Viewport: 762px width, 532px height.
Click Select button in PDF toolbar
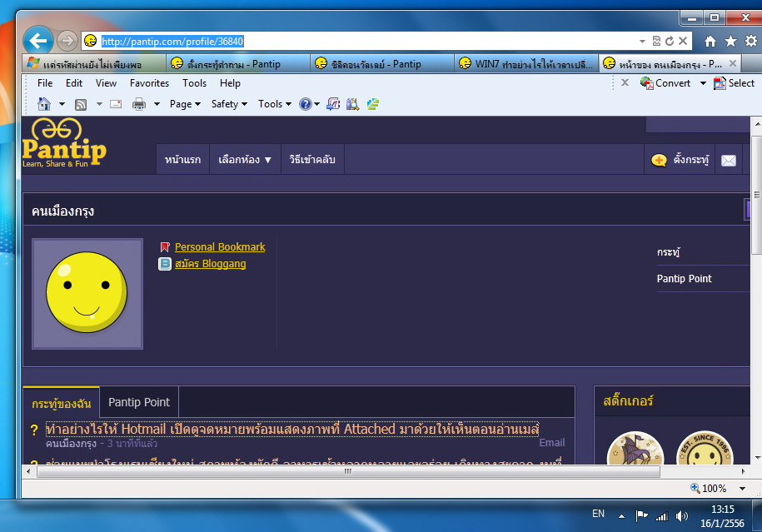[x=735, y=83]
